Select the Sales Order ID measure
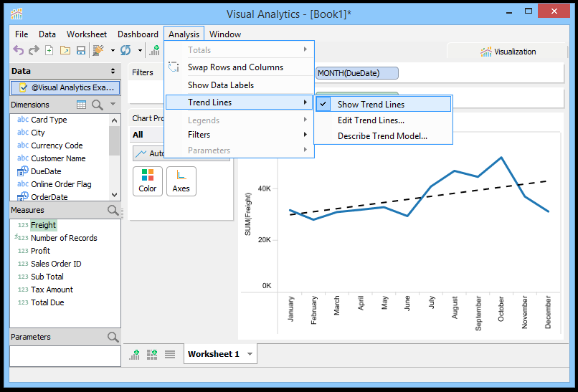This screenshot has height=392, width=578. tap(56, 264)
